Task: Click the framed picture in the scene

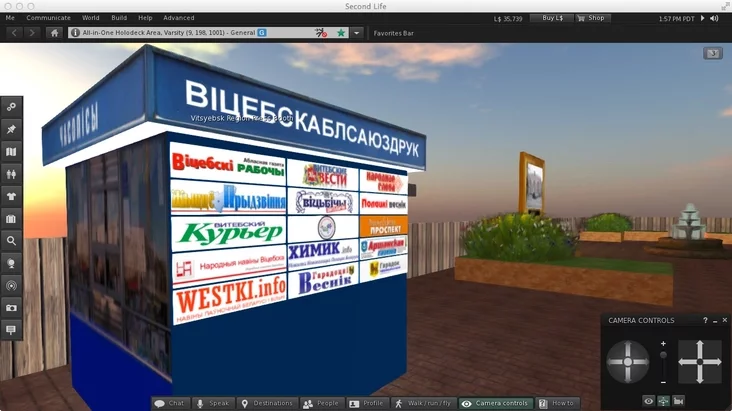Action: click(x=532, y=184)
